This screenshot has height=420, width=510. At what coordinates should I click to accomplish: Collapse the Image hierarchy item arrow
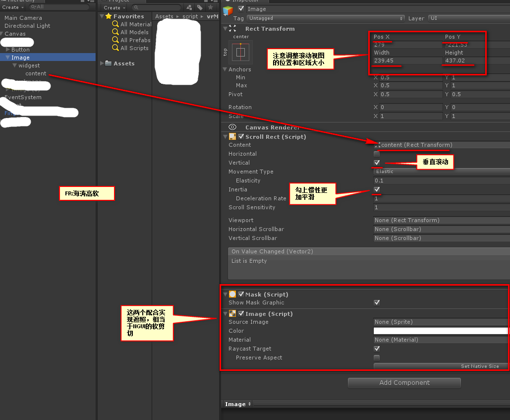pyautogui.click(x=7, y=57)
